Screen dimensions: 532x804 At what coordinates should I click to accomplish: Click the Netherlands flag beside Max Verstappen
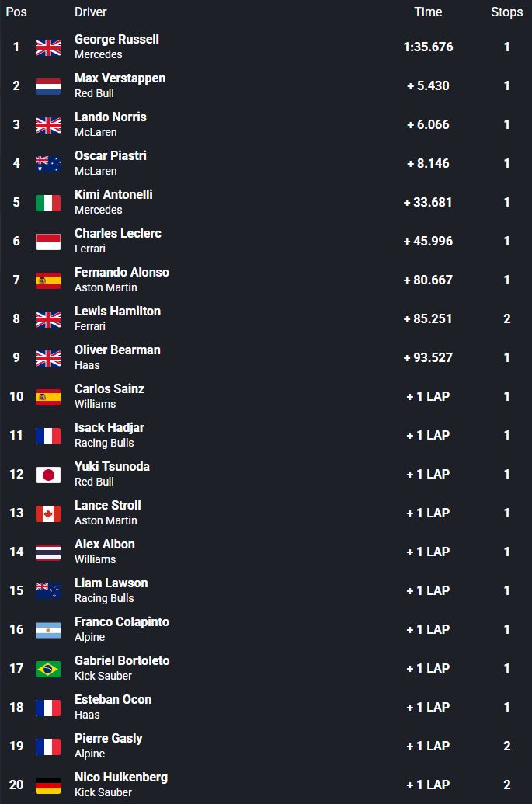(48, 86)
